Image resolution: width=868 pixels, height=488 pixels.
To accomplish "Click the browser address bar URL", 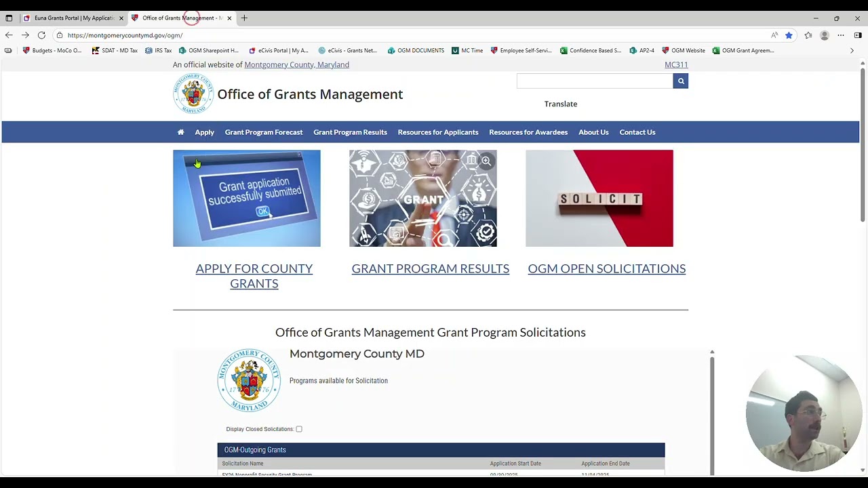I will point(125,35).
